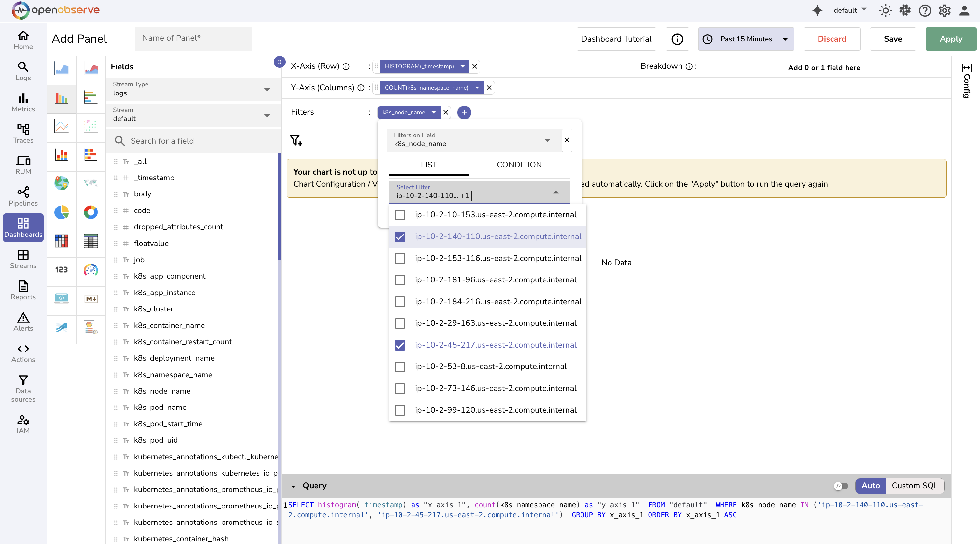Open the IAM section
980x544 pixels.
(23, 424)
